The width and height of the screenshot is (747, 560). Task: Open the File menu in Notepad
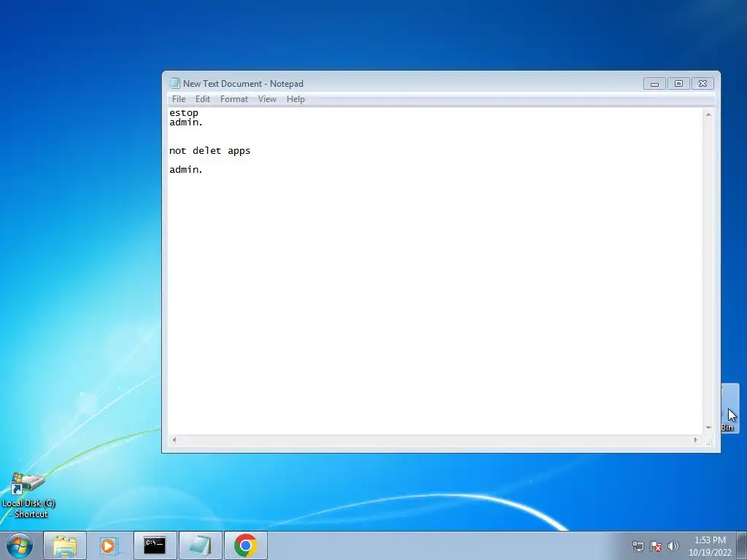coord(179,99)
